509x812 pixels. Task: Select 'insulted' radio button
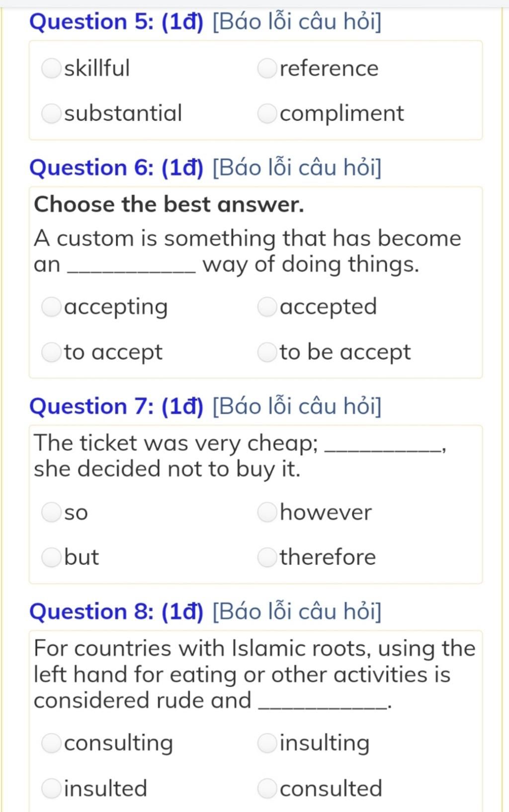(x=51, y=788)
